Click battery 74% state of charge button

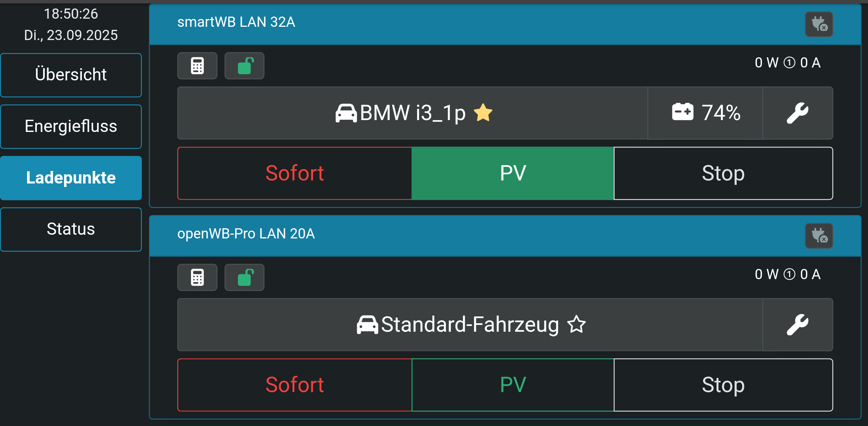coord(705,113)
